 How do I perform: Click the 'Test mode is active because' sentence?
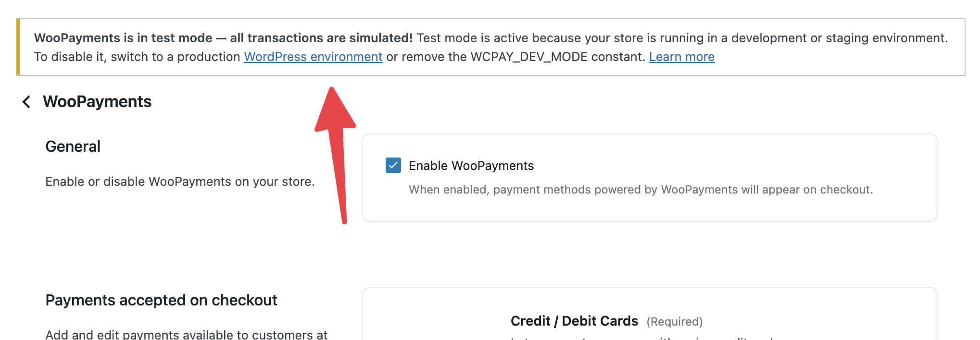[682, 38]
